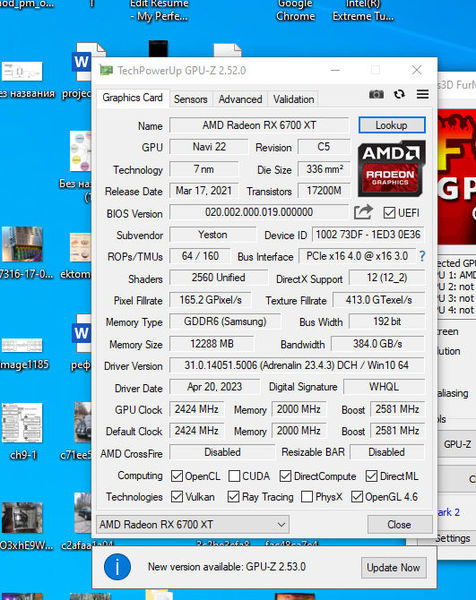This screenshot has height=600, width=476.
Task: Open the AMD Radeon RX 6700 XT GPU dropdown
Action: click(193, 524)
